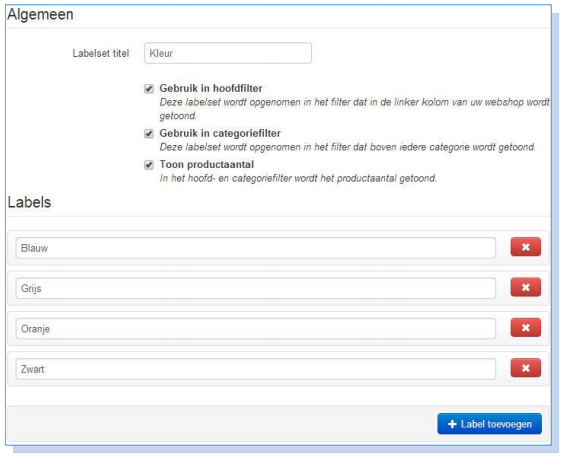
Task: Click the Toon productaantal label text
Action: tap(206, 164)
